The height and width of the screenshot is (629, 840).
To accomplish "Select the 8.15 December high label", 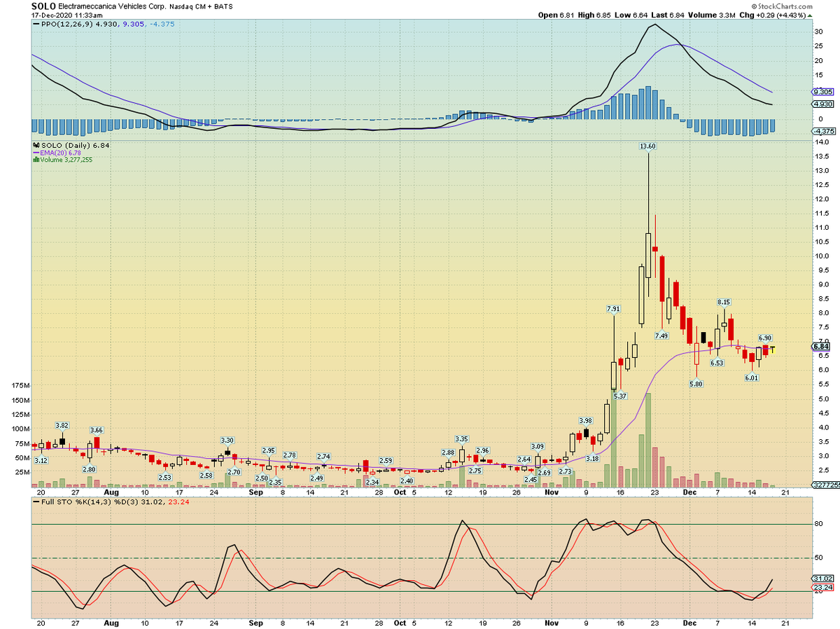I will pos(724,302).
